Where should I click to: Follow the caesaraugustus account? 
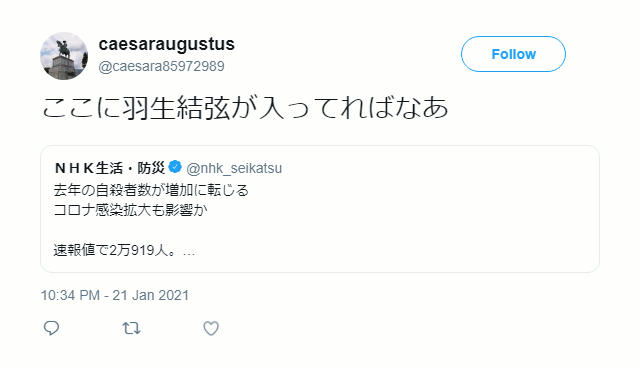point(513,54)
